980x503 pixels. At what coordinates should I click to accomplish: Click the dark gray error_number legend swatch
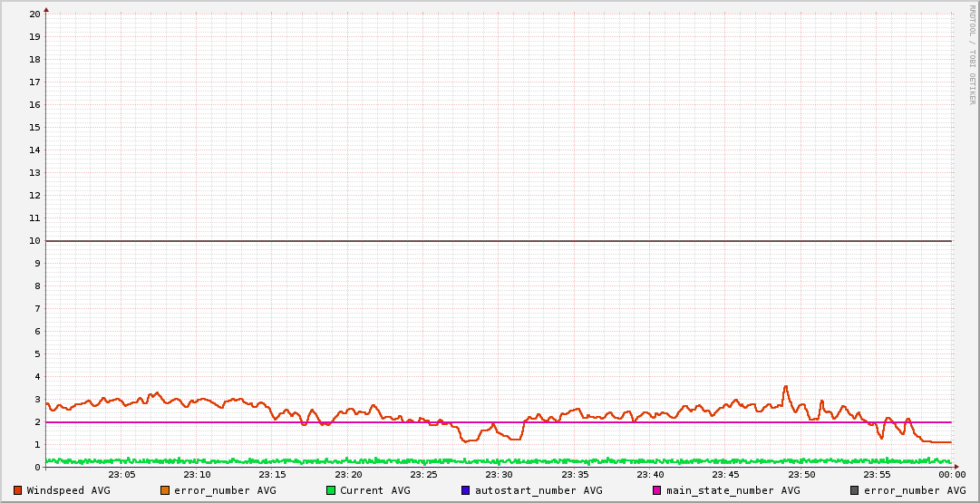pos(855,490)
